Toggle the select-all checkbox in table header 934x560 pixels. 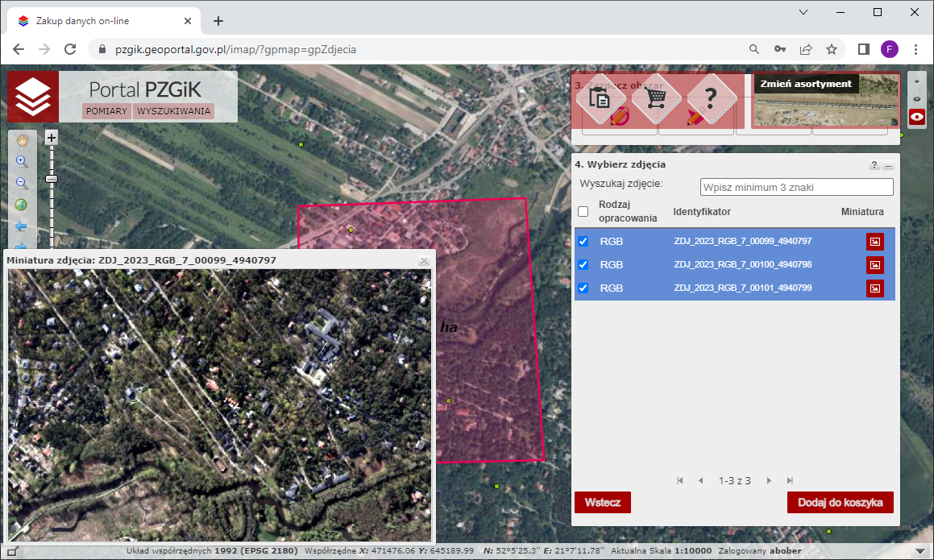click(x=583, y=212)
